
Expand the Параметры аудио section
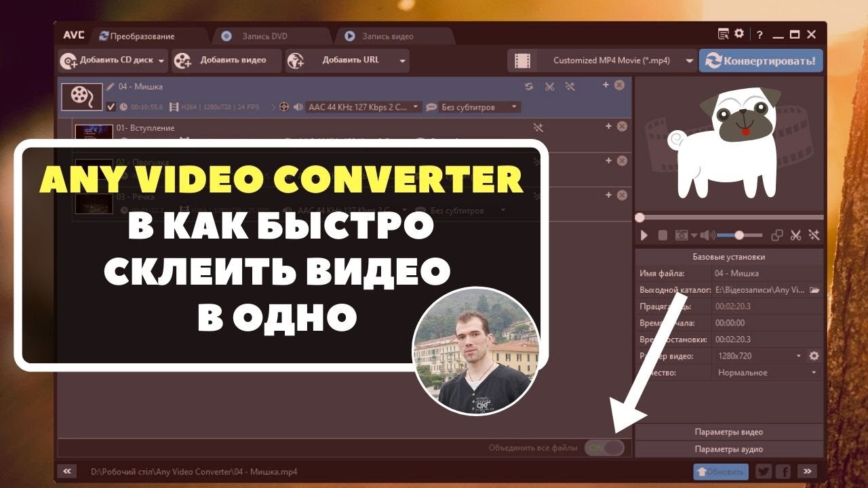point(729,449)
